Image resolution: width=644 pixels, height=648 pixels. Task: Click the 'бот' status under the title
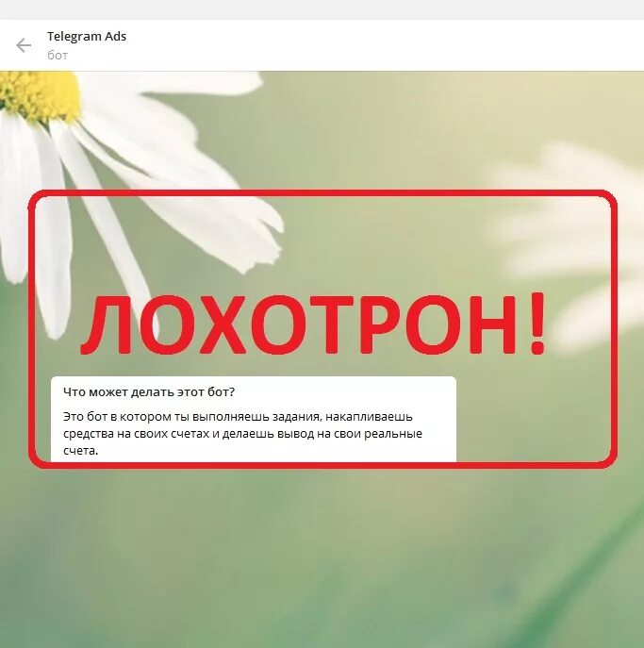coord(58,55)
